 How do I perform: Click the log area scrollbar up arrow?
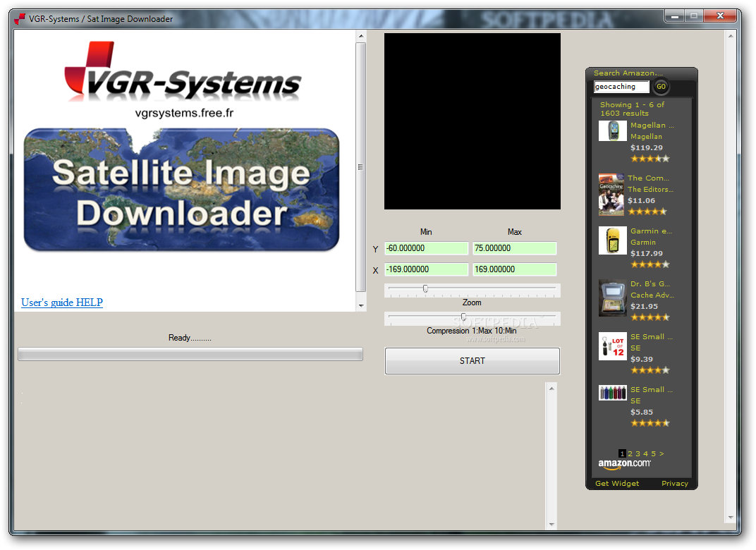click(551, 389)
